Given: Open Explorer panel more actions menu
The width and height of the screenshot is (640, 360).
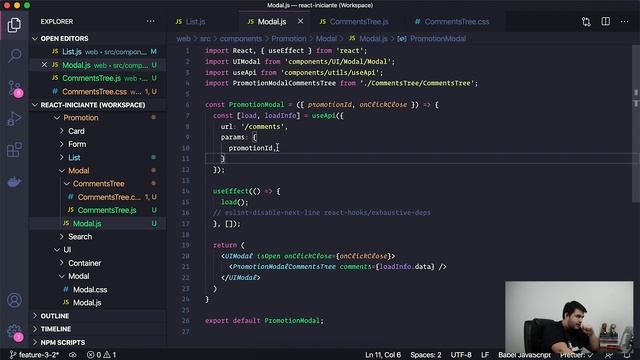Looking at the screenshot, I should pos(151,21).
